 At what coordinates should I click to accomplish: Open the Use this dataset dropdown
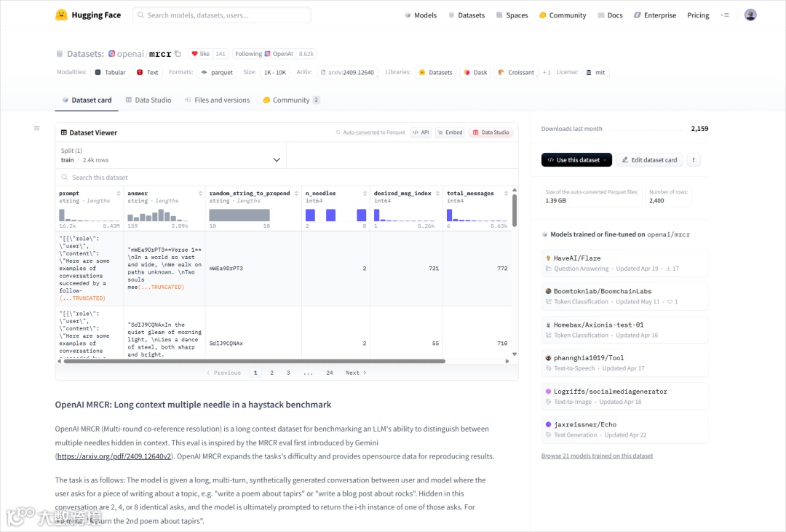point(576,160)
